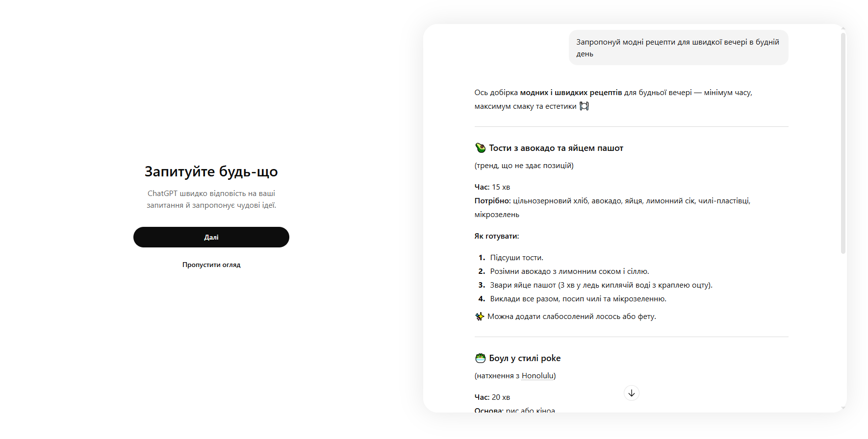Click step 3 about poaching the egg
Viewport: 868px width, 439px height.
coord(601,285)
